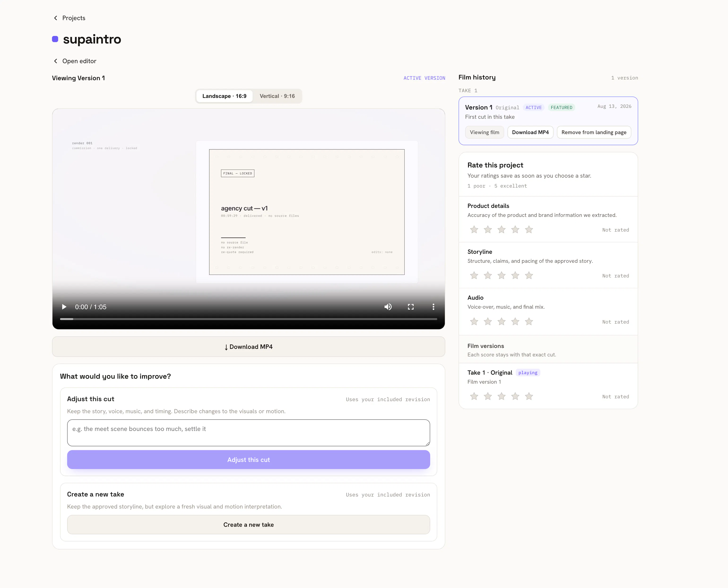Rate Take 1 Original film 5 stars

tap(529, 396)
